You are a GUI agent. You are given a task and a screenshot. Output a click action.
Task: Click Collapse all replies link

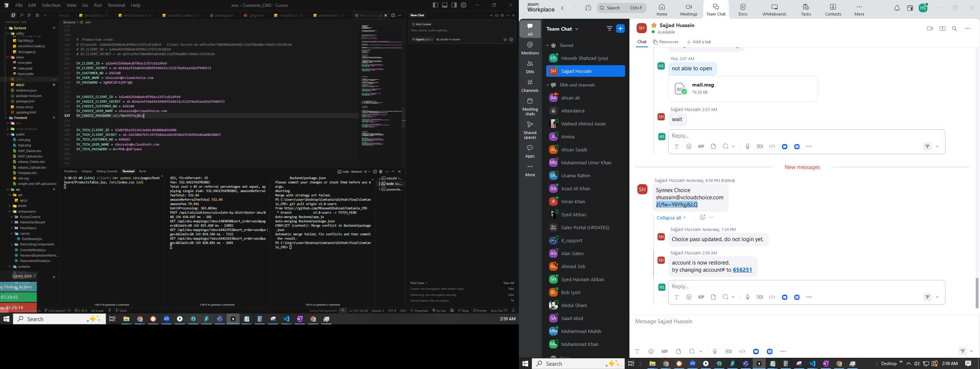(x=671, y=218)
